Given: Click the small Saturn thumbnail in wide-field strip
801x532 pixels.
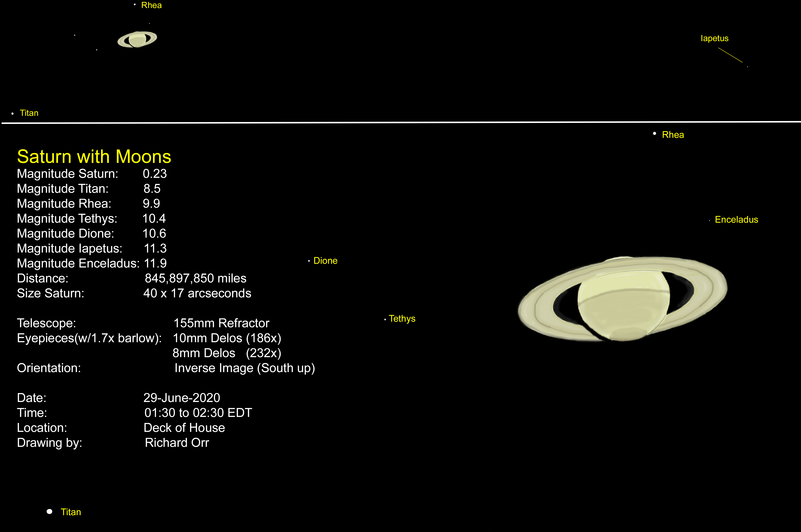Looking at the screenshot, I should [137, 40].
